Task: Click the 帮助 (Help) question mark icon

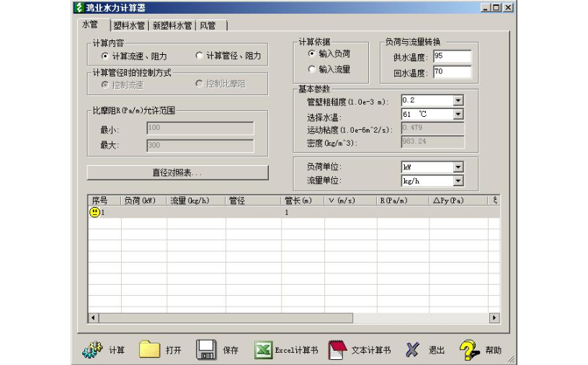Action: pos(469,351)
